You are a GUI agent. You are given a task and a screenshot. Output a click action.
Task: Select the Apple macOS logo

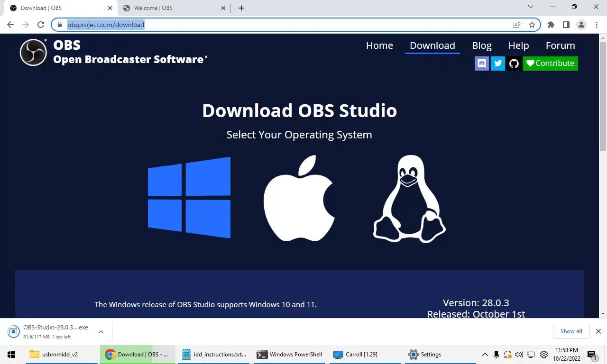tap(299, 198)
